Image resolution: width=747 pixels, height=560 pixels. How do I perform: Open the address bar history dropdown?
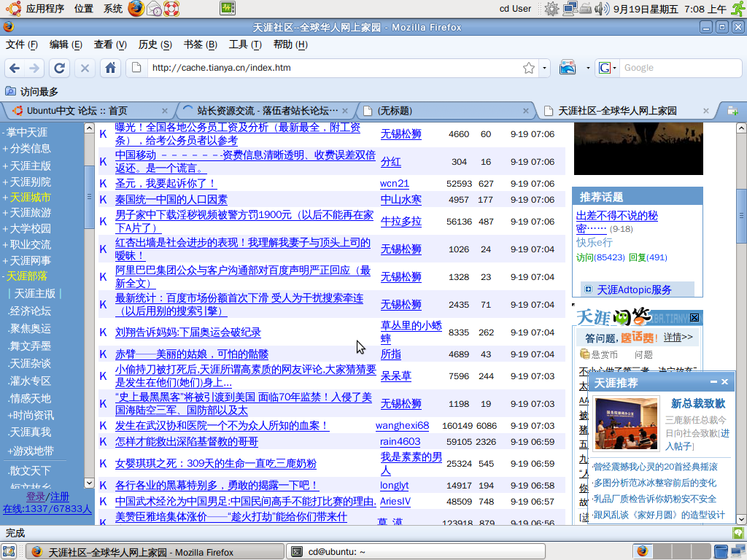pyautogui.click(x=544, y=68)
